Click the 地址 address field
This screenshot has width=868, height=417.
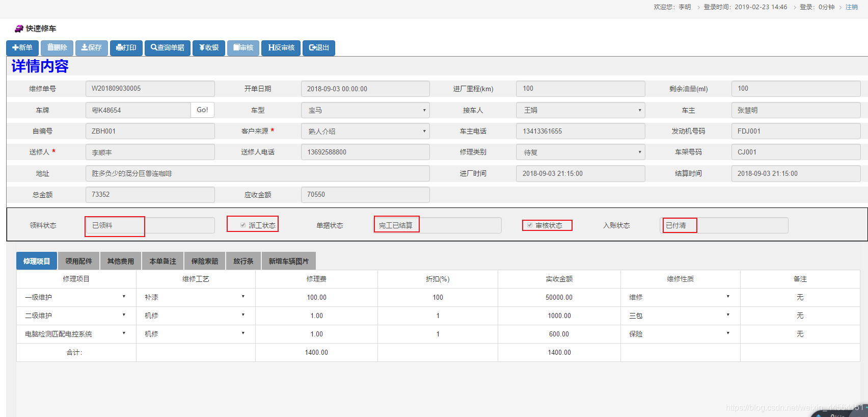click(x=258, y=173)
